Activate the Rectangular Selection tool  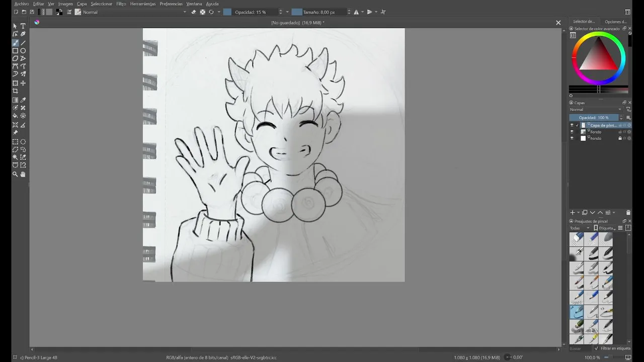click(15, 142)
